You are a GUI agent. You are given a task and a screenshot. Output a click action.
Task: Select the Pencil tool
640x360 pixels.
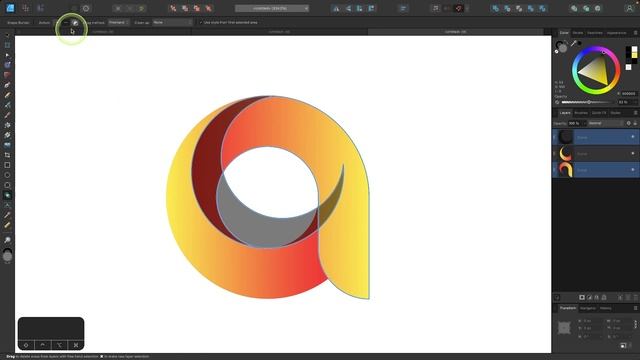pos(7,95)
